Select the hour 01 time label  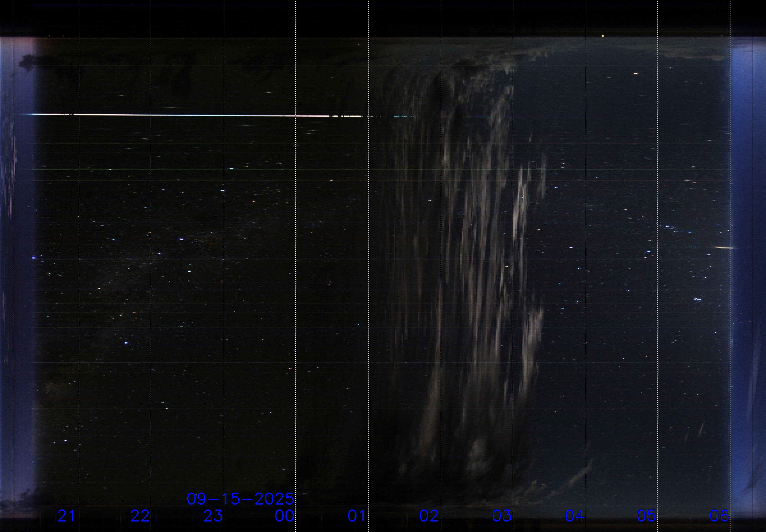(x=357, y=516)
